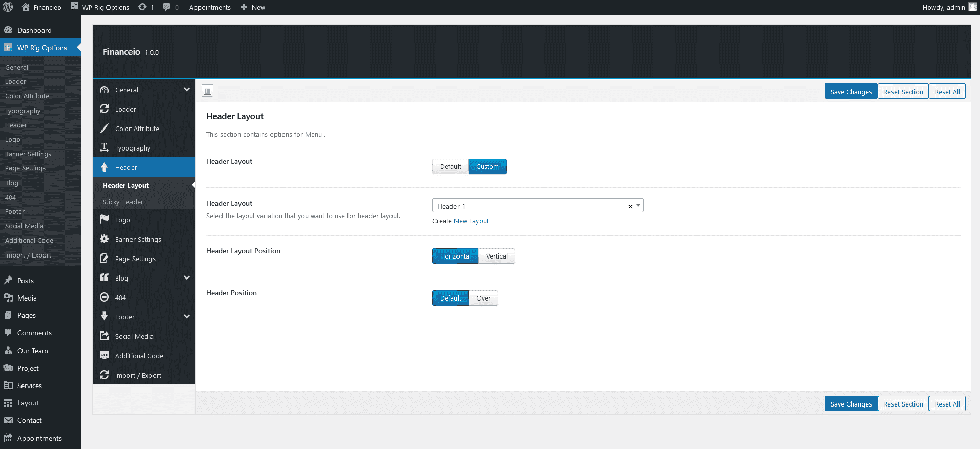This screenshot has width=980, height=449.
Task: Open WP Rig Options in admin bar
Action: (x=100, y=7)
